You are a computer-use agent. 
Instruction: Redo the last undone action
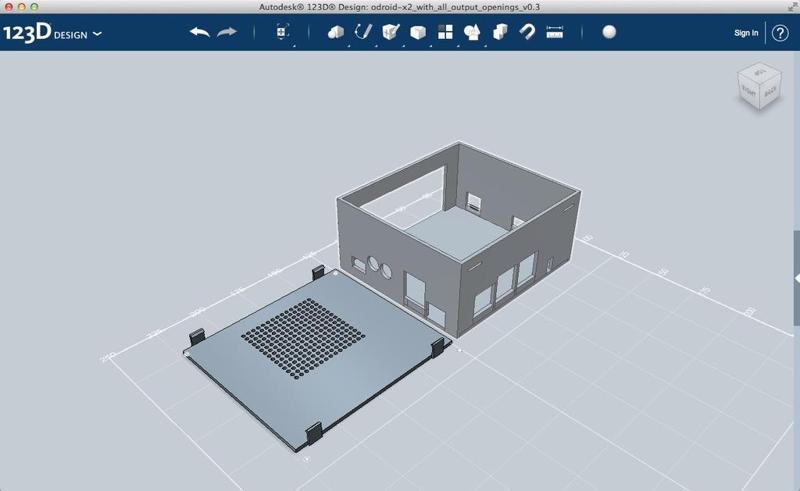click(227, 33)
